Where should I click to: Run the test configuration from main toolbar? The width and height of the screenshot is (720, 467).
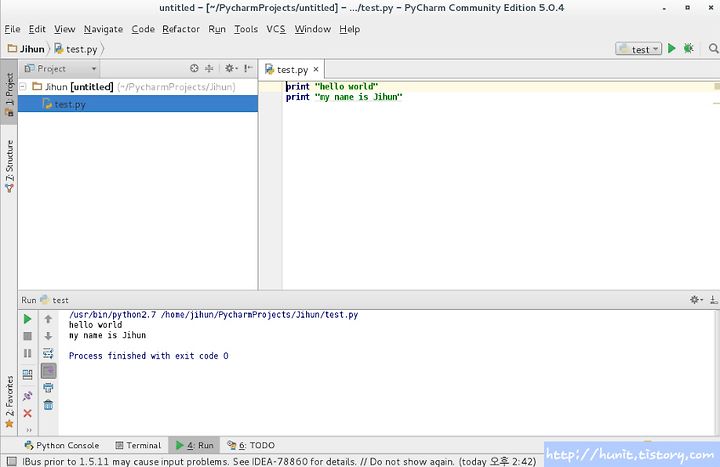[671, 48]
